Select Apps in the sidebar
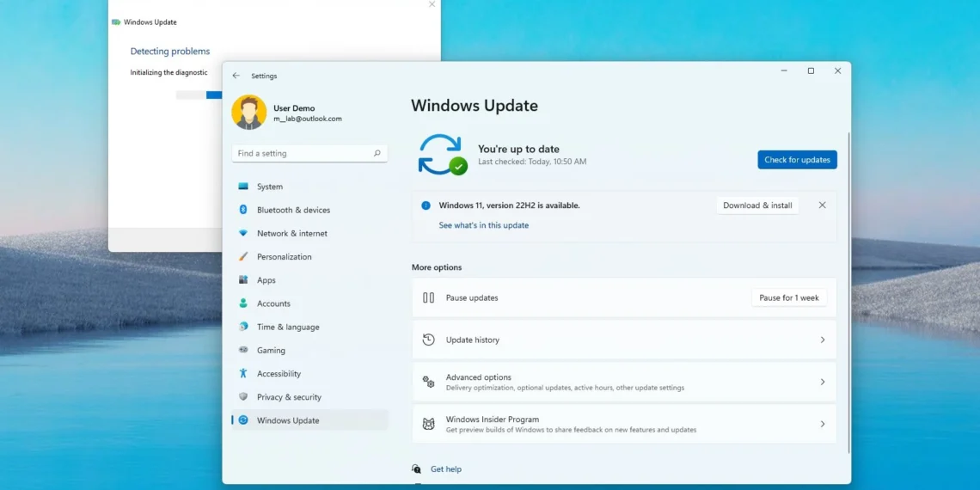The image size is (980, 490). [x=310, y=280]
